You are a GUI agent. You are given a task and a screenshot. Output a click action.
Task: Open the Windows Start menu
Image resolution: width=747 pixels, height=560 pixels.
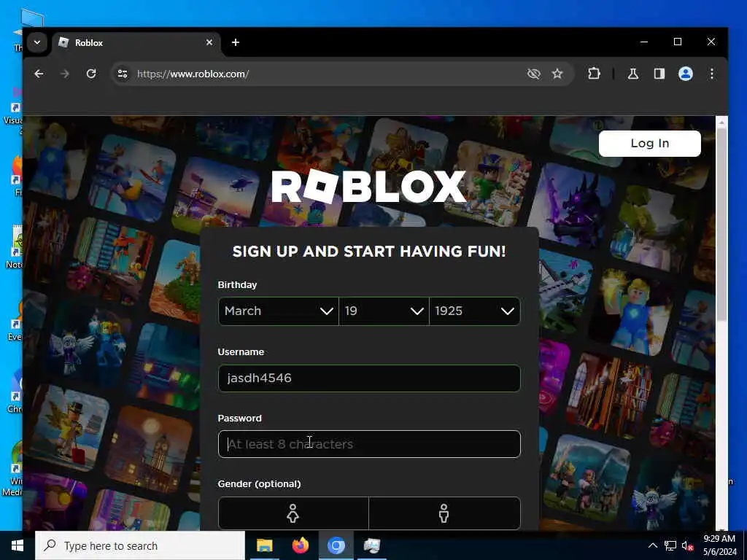18,545
